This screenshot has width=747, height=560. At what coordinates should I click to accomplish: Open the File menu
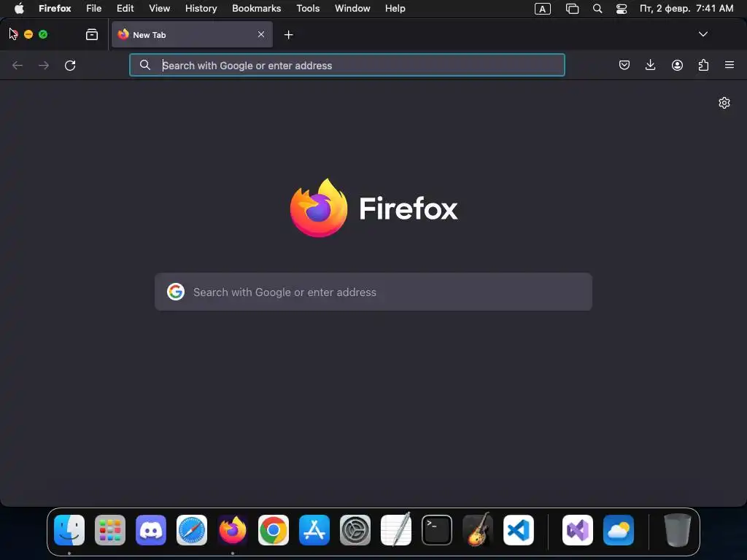pyautogui.click(x=94, y=9)
